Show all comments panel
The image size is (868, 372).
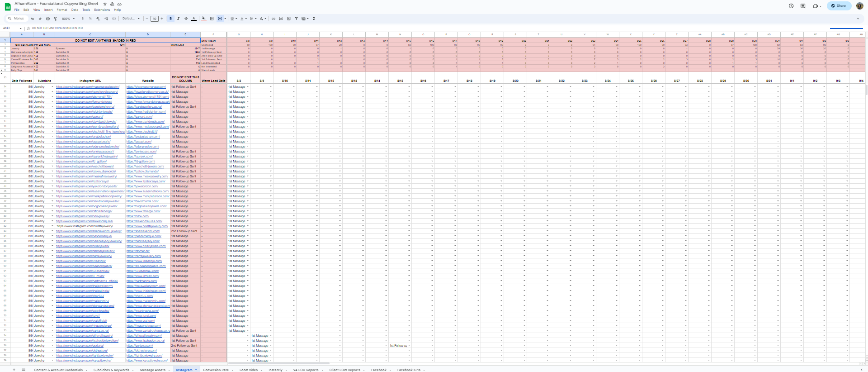803,6
